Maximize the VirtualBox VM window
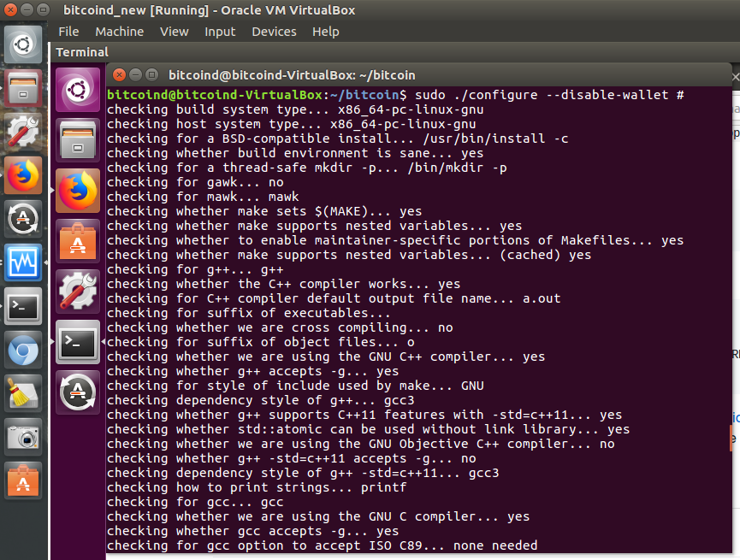This screenshot has width=740, height=560. [43, 9]
